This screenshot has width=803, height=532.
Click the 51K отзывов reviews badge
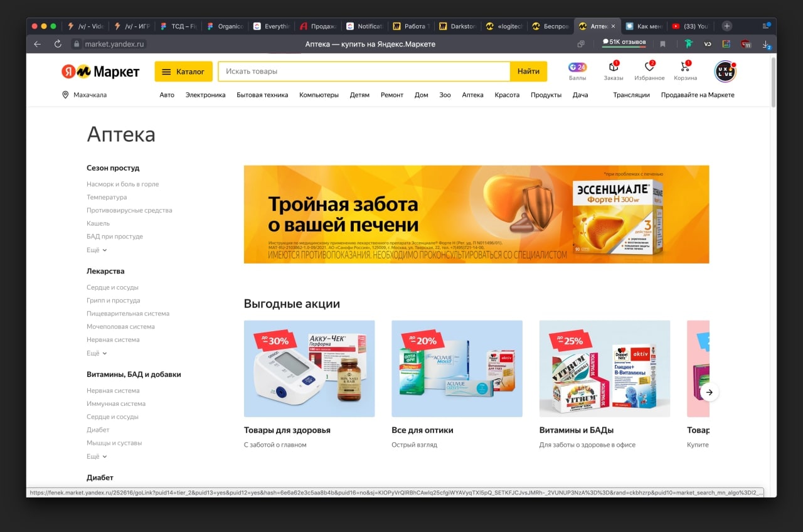click(x=624, y=43)
